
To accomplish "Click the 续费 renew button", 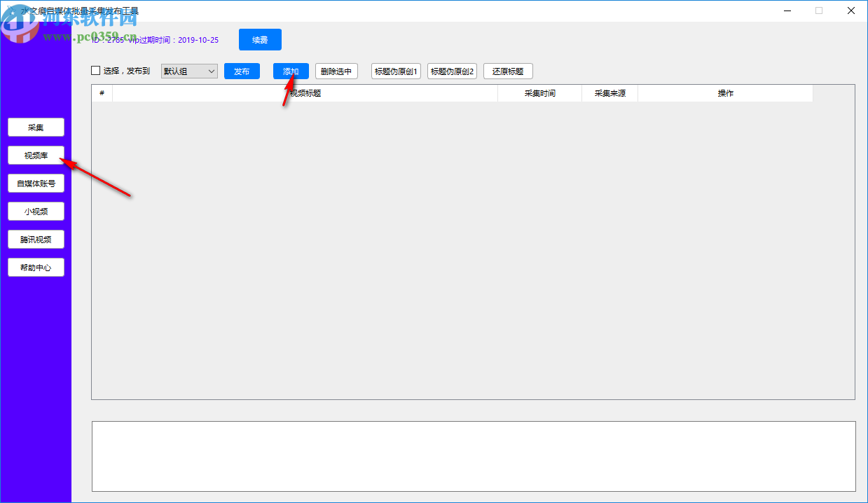I will tap(260, 40).
